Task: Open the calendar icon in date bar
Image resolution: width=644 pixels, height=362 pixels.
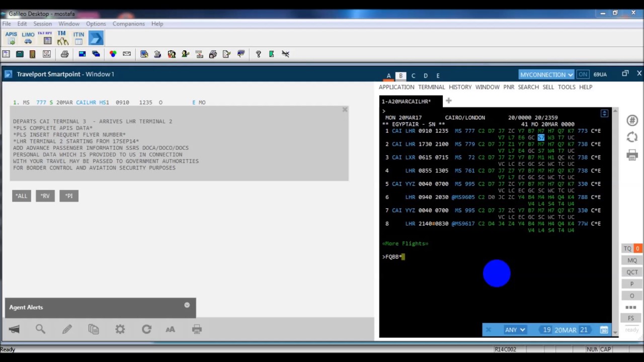Action: tap(604, 330)
